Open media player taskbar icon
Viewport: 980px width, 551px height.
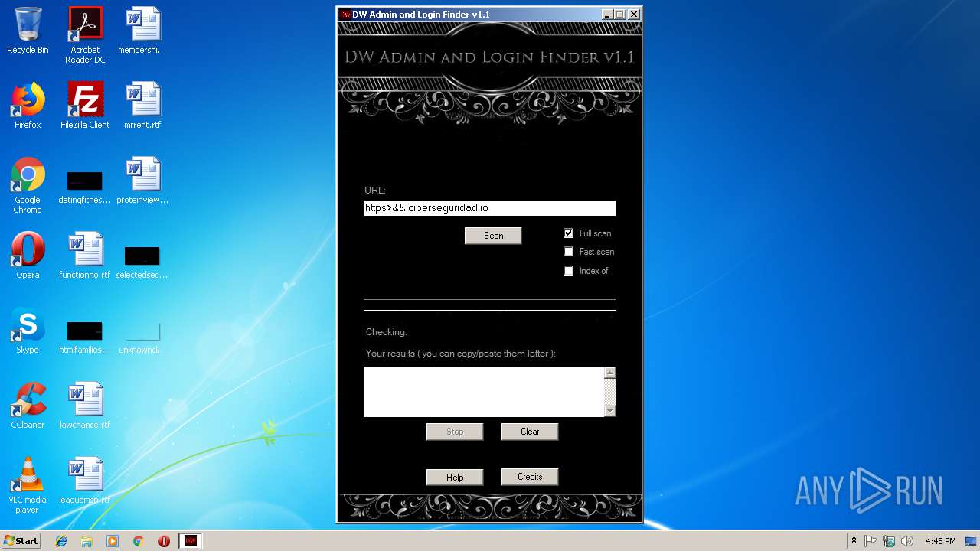[113, 541]
